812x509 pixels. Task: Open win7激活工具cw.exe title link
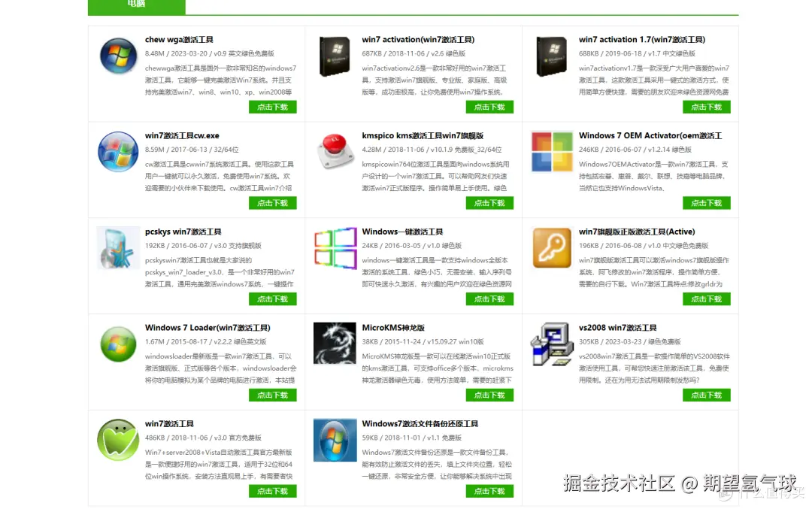[182, 135]
